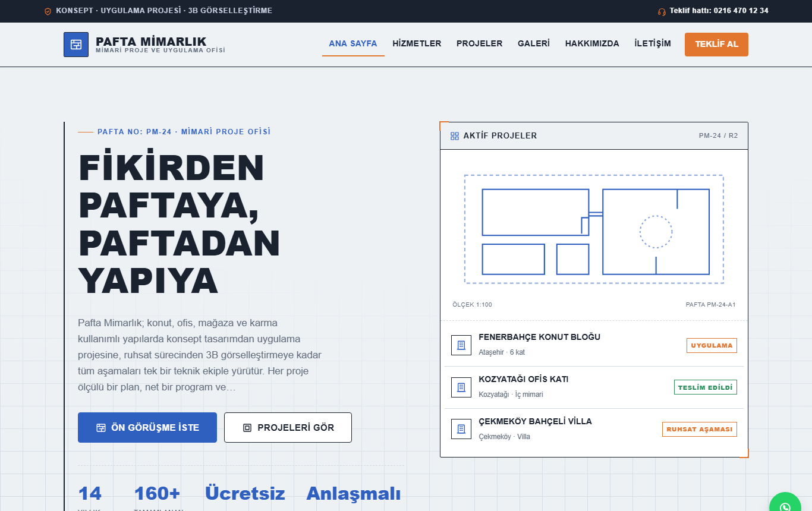The image size is (812, 511).
Task: Click the 14 statistic value
Action: tap(90, 494)
